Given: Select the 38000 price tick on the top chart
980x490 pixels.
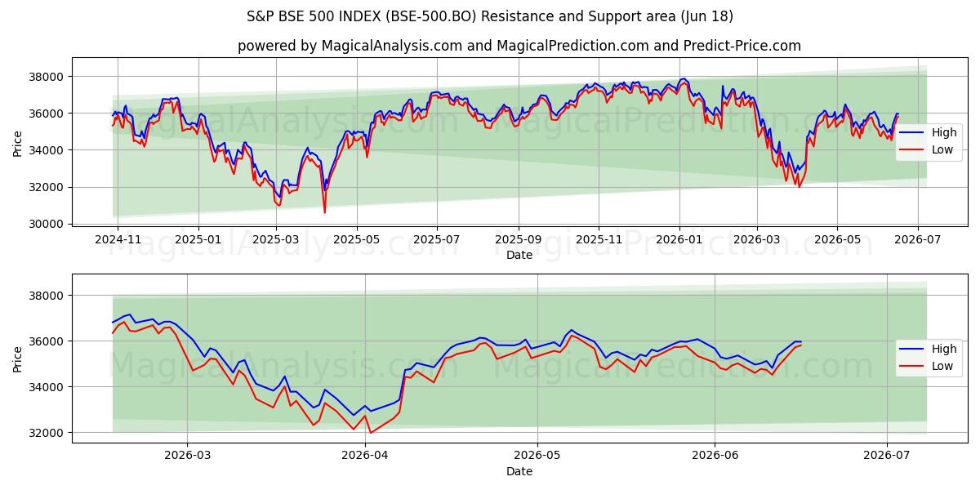Looking at the screenshot, I should [47, 77].
